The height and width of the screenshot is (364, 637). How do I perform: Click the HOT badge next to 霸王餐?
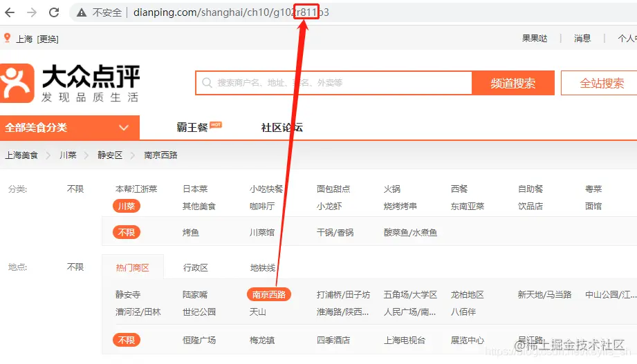pos(216,124)
